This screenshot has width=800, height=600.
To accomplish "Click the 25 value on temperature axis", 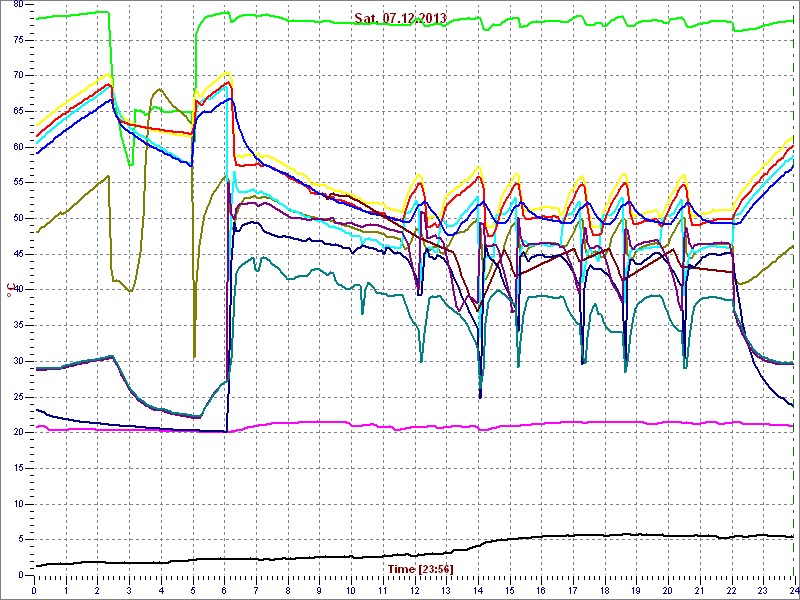I will [18, 397].
